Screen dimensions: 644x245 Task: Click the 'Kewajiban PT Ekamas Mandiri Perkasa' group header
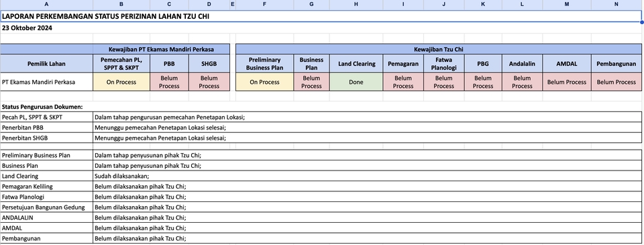coord(162,49)
